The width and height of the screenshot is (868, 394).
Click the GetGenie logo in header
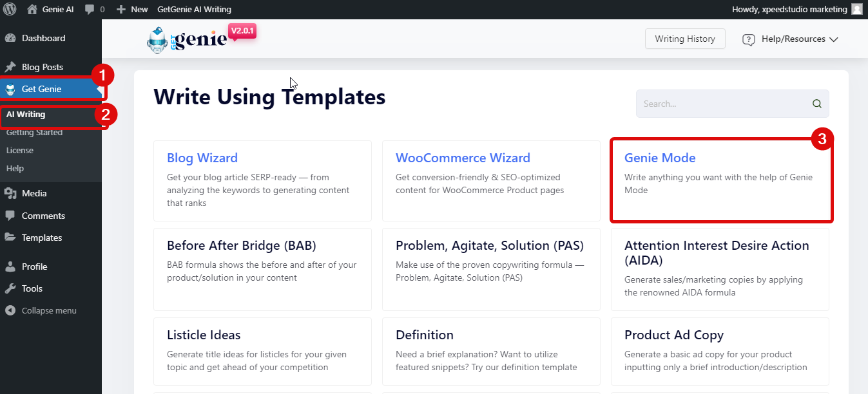(x=187, y=39)
